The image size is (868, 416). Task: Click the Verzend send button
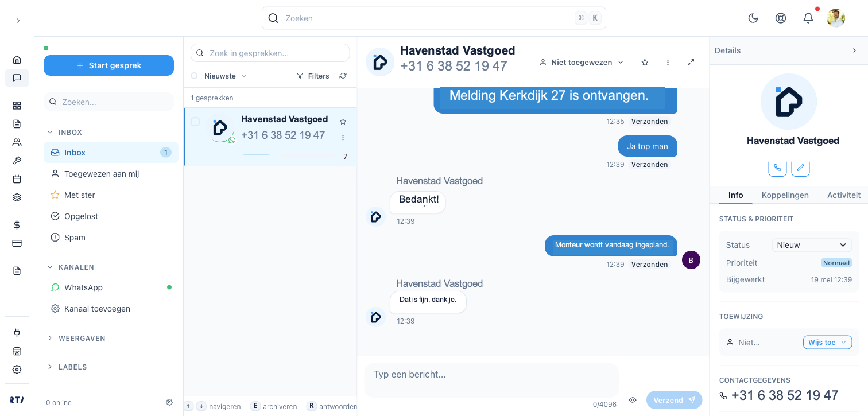[674, 400]
